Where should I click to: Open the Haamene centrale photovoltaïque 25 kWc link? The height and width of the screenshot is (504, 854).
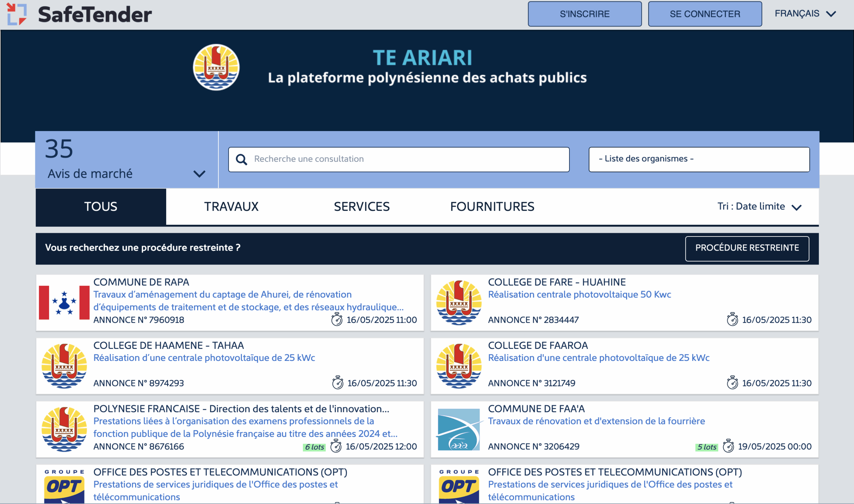[204, 358]
